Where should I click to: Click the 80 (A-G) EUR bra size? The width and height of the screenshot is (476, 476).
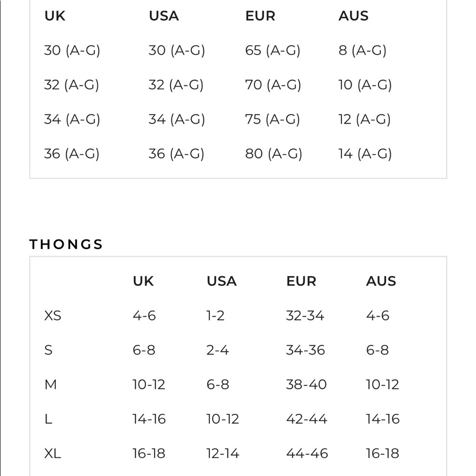[x=274, y=154]
